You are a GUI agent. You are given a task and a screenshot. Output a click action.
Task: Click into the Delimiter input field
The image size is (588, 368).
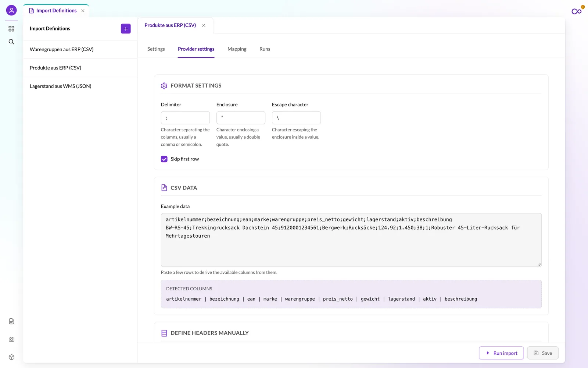coord(185,118)
